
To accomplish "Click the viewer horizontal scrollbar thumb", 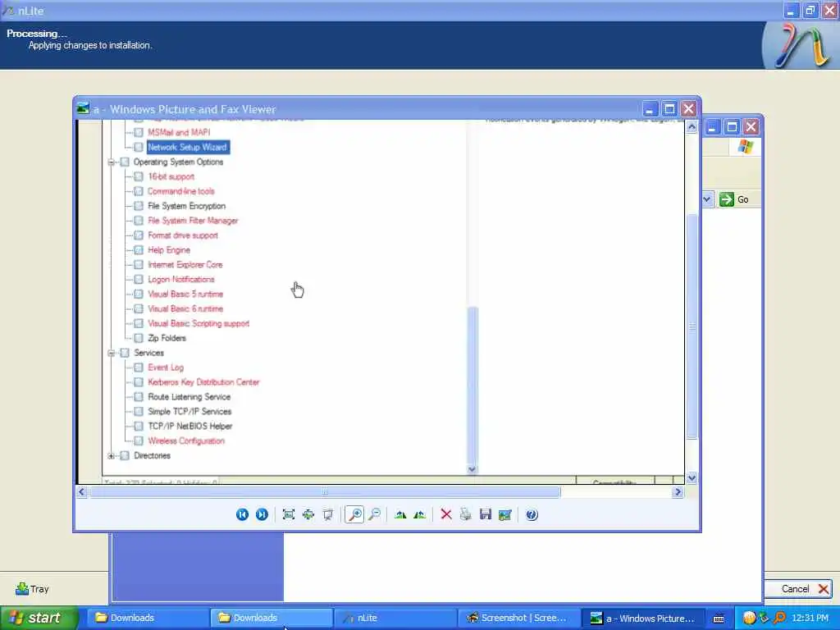I will (x=325, y=492).
